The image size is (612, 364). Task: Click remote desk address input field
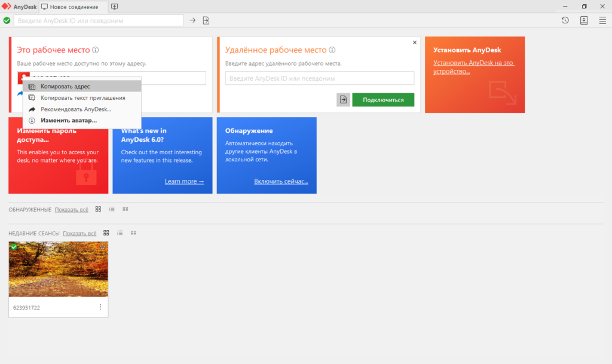pos(319,78)
